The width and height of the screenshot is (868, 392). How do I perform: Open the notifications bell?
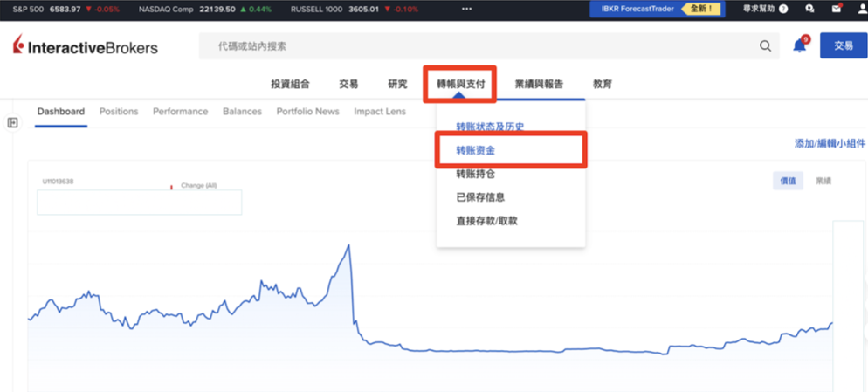point(799,46)
